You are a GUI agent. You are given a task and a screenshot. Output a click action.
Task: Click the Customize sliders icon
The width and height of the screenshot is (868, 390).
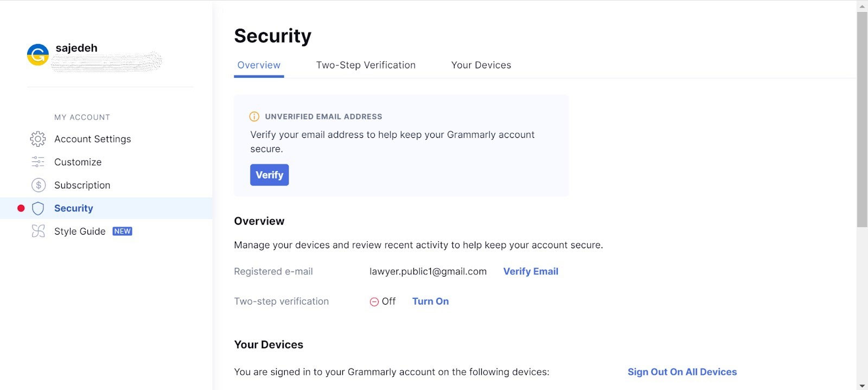[x=38, y=162]
